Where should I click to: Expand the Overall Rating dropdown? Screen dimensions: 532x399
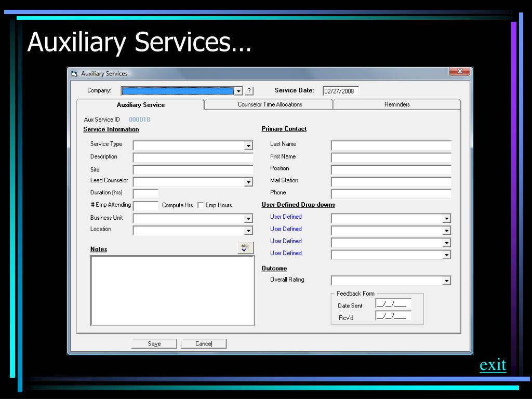click(446, 281)
